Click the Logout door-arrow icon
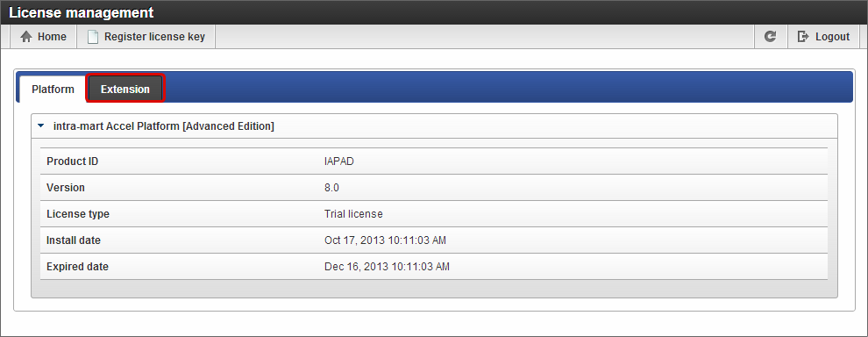The image size is (868, 337). [x=802, y=37]
